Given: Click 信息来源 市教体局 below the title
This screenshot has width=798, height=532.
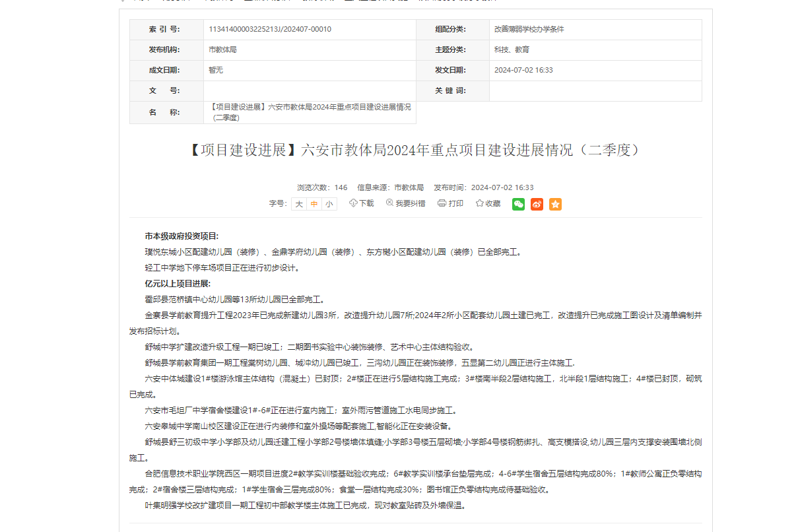Looking at the screenshot, I should click(390, 187).
